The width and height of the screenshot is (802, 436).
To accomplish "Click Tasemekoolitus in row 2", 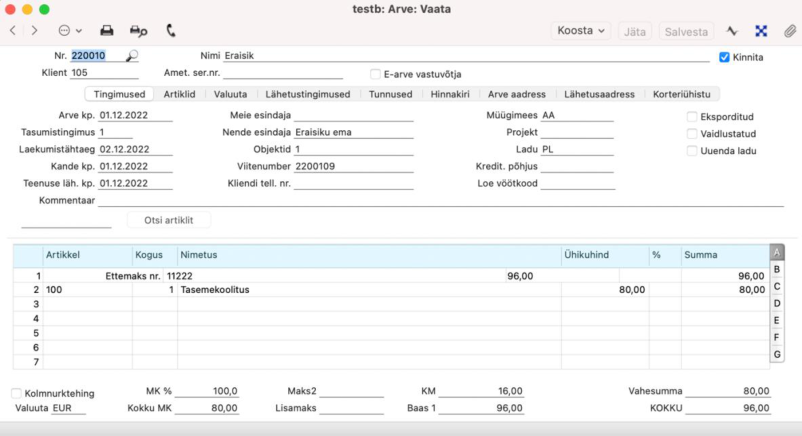I will pos(215,290).
